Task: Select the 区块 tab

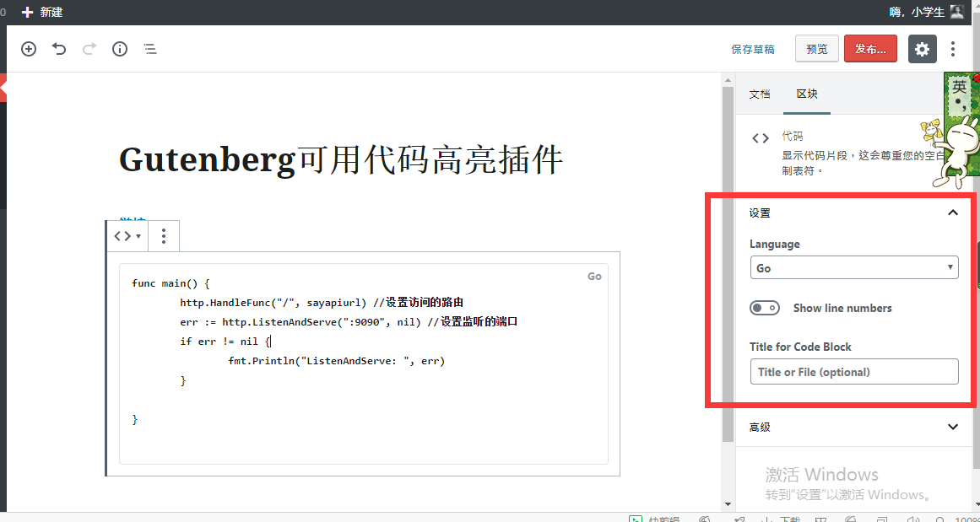Action: tap(807, 94)
